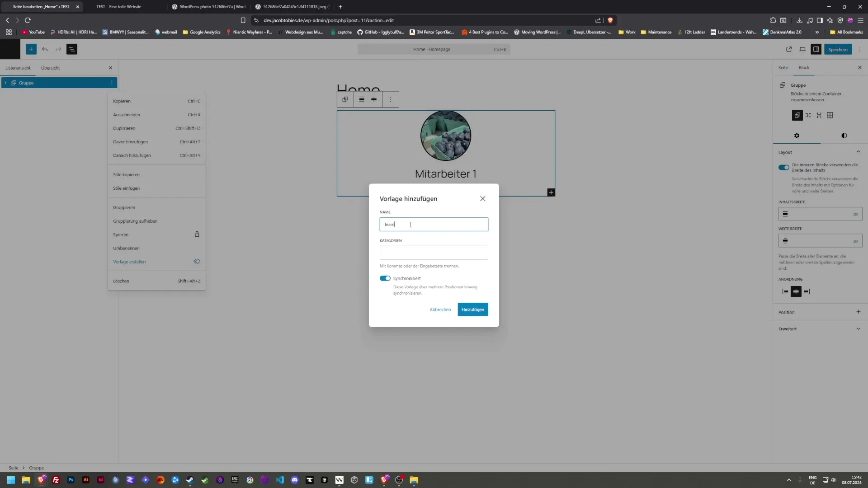The width and height of the screenshot is (868, 488).
Task: Open Steam from the taskbar
Action: tap(190, 480)
